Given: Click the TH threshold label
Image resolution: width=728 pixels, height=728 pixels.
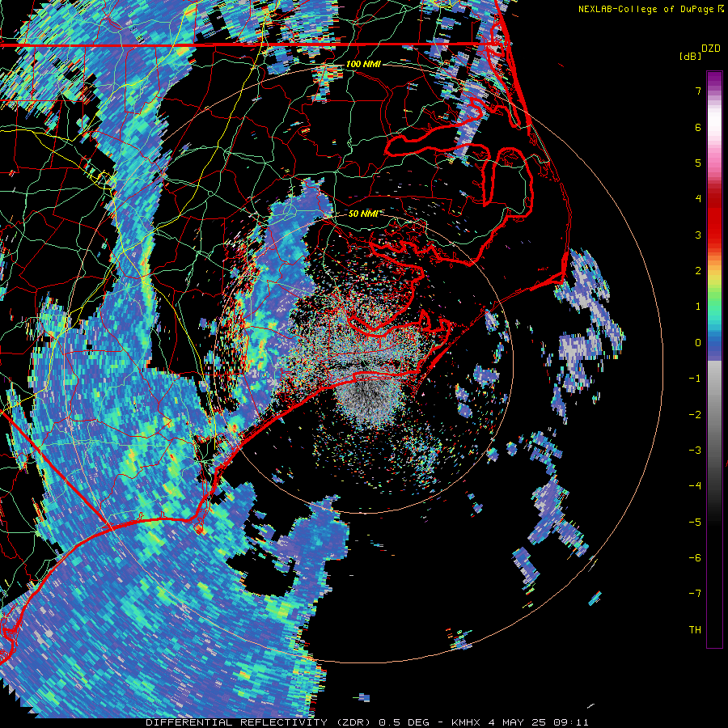Looking at the screenshot, I should coord(695,630).
